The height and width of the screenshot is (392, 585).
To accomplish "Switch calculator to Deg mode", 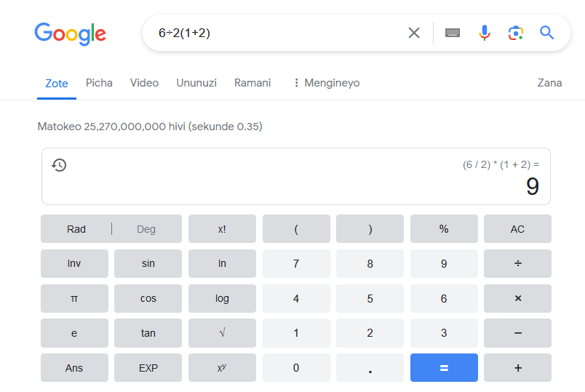I will coord(146,229).
